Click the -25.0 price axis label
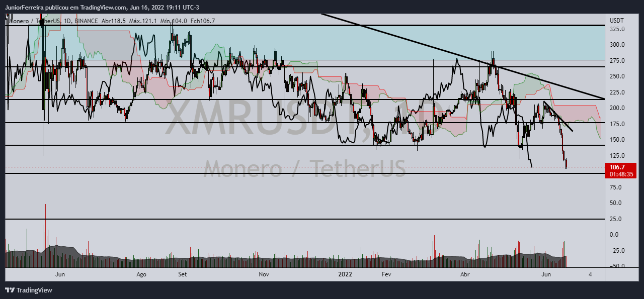Viewport: 644px width, 299px height. [617, 250]
